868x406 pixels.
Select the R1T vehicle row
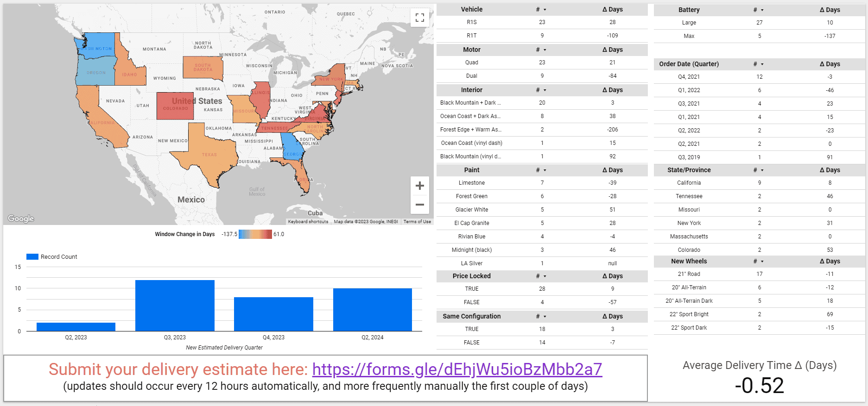pos(542,36)
